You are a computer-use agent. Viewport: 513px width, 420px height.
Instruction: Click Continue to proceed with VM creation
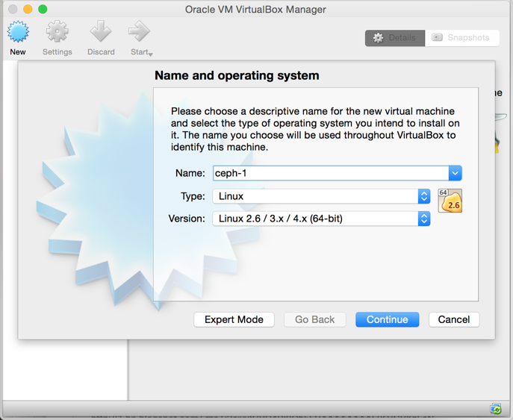pos(388,319)
